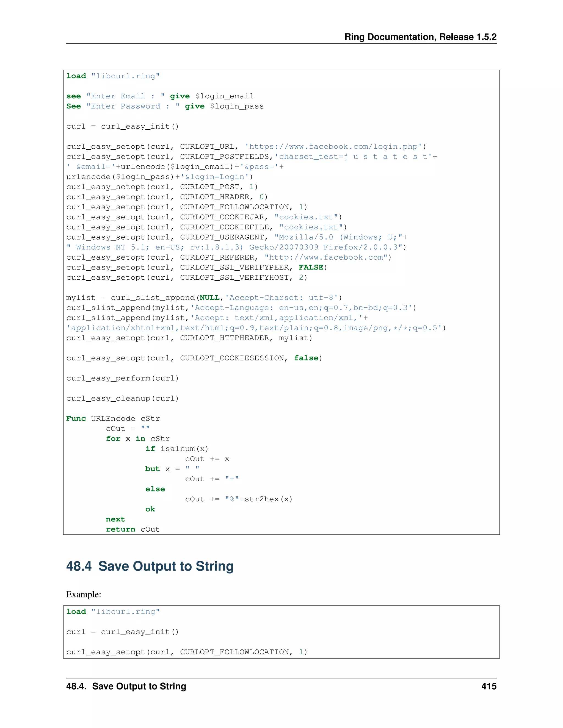Click the 'Example:' text under the heading
This screenshot has width=563, height=728.
(84, 594)
